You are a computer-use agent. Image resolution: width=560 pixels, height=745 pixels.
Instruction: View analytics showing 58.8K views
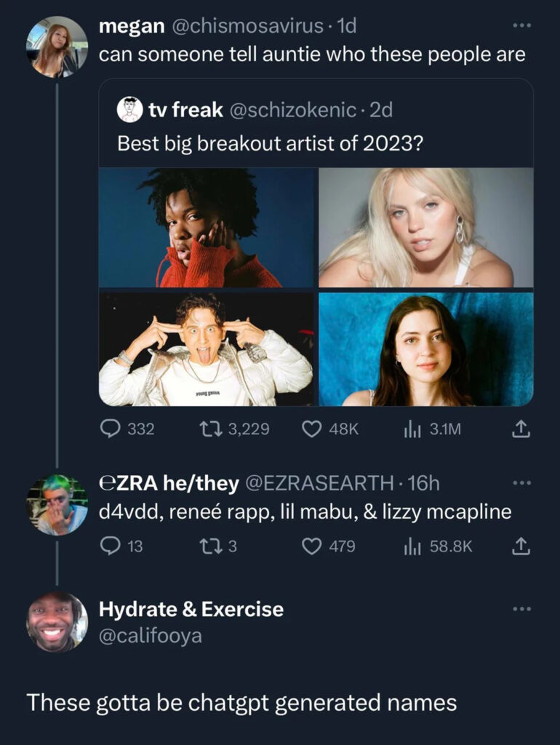click(413, 546)
